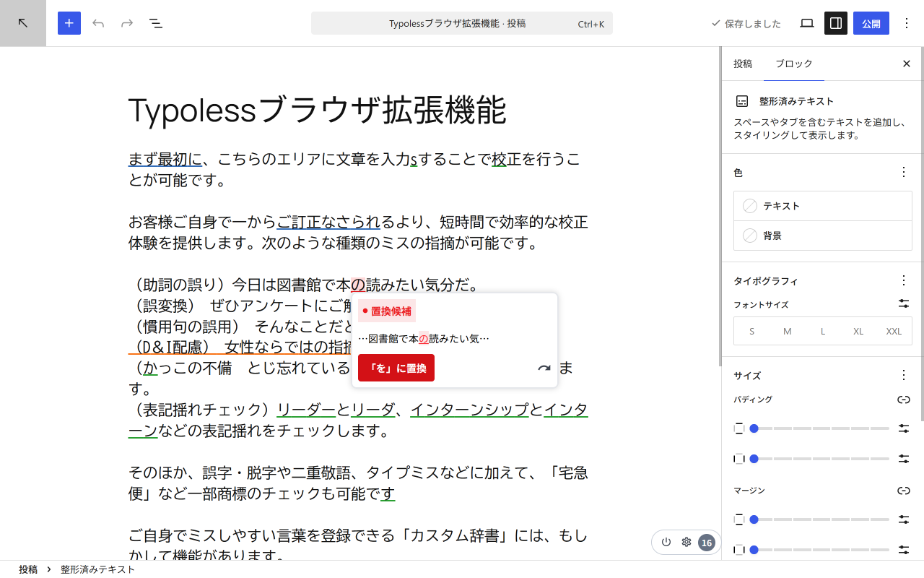Undo the last change
This screenshot has height=578, width=924.
pos(98,23)
